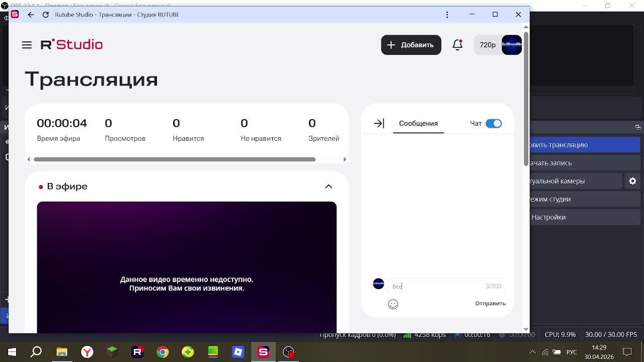Reload the Rutube Studio page

[46, 15]
